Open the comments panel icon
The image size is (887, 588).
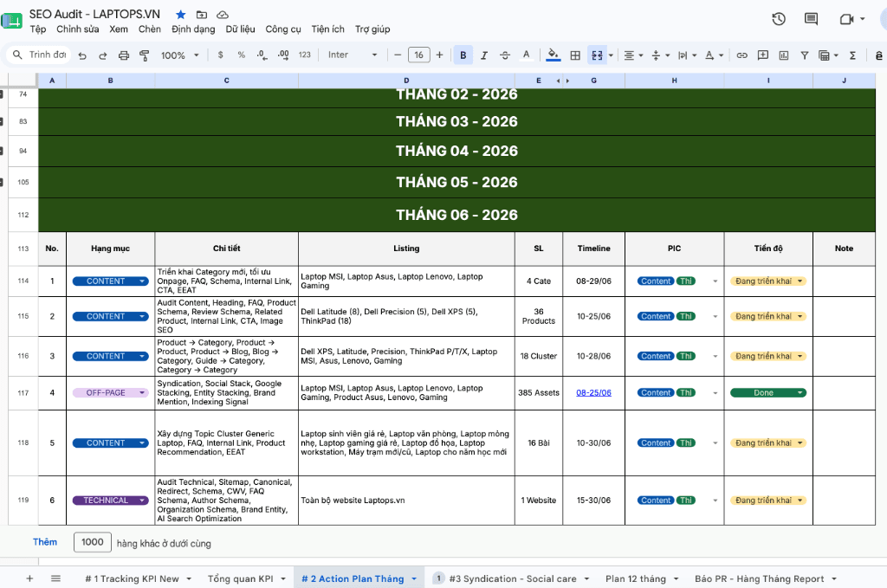pyautogui.click(x=811, y=19)
